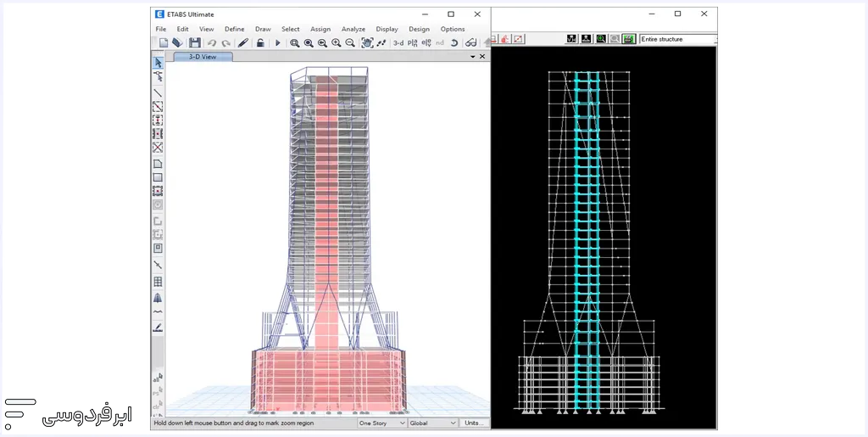Click the New model blank page icon
The height and width of the screenshot is (437, 868).
(x=164, y=42)
